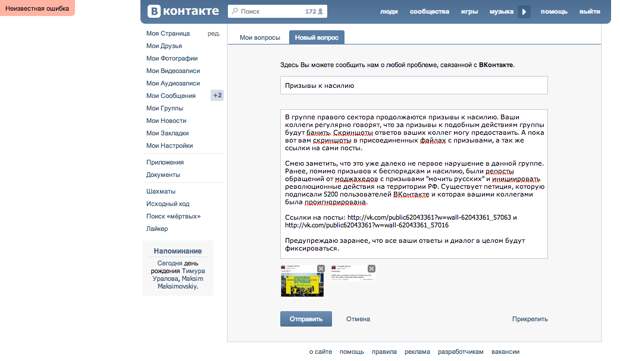Open the вакансии footer link
The height and width of the screenshot is (361, 620).
(x=505, y=352)
